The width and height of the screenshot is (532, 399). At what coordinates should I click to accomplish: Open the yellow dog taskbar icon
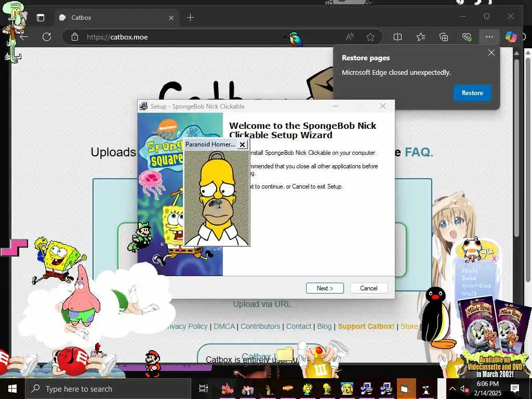tap(347, 389)
